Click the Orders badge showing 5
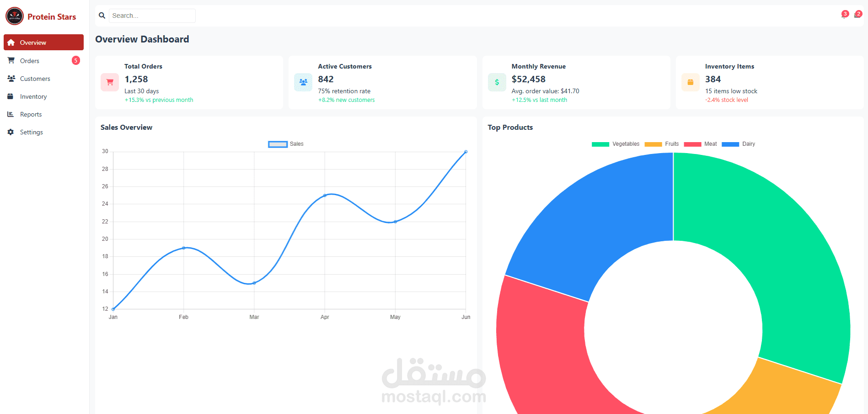This screenshot has width=868, height=414. (x=76, y=60)
